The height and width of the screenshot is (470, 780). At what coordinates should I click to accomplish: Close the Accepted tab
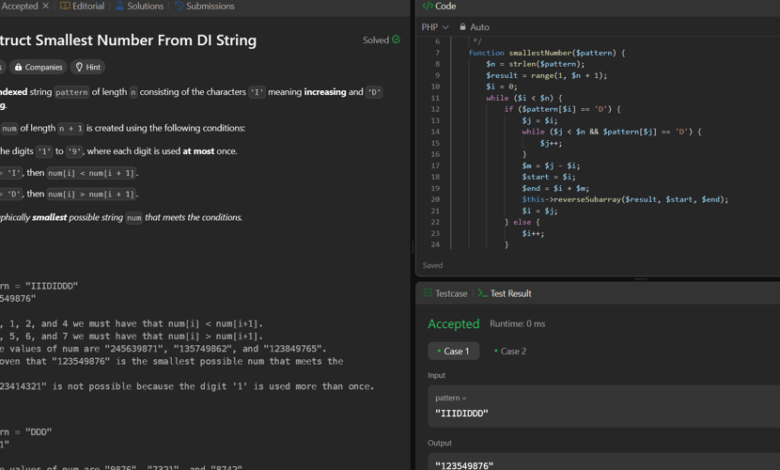point(45,6)
